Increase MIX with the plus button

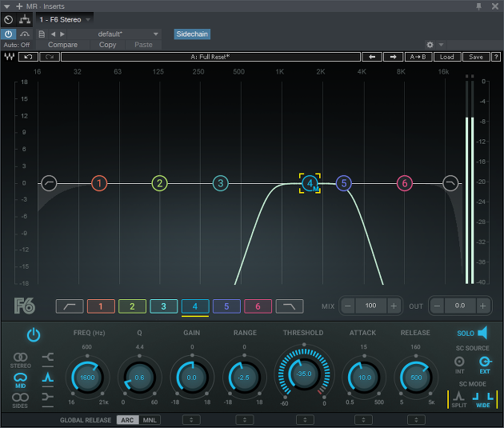(x=394, y=306)
